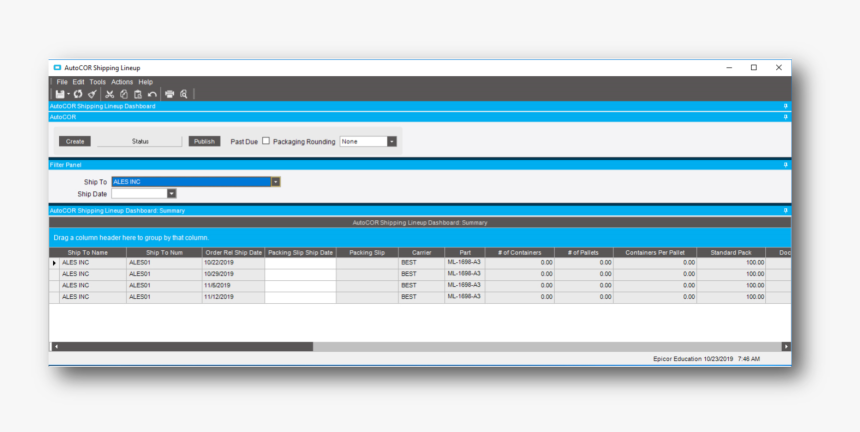Screen dimensions: 860x432
Task: Select the 10/29/2019 ship date cell
Action: click(x=233, y=274)
